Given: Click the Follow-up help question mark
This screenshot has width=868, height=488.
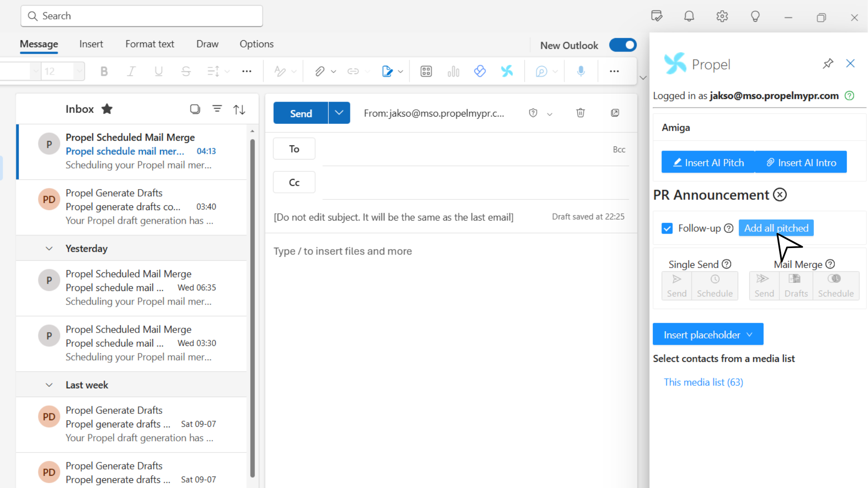Looking at the screenshot, I should [x=728, y=228].
